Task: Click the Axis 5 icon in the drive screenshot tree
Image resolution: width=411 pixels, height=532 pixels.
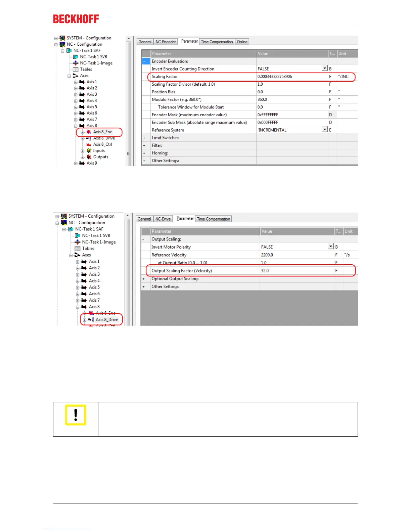Action: [84, 287]
